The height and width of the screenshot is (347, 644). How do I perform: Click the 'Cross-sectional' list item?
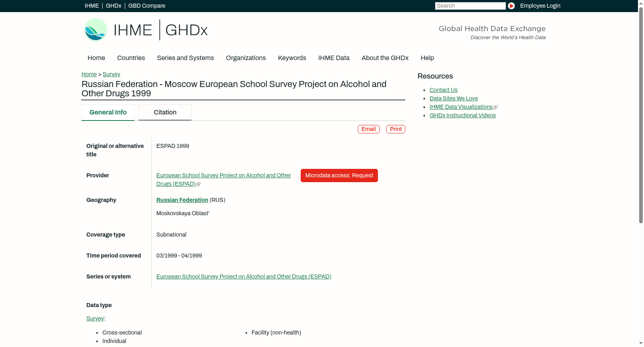point(122,332)
